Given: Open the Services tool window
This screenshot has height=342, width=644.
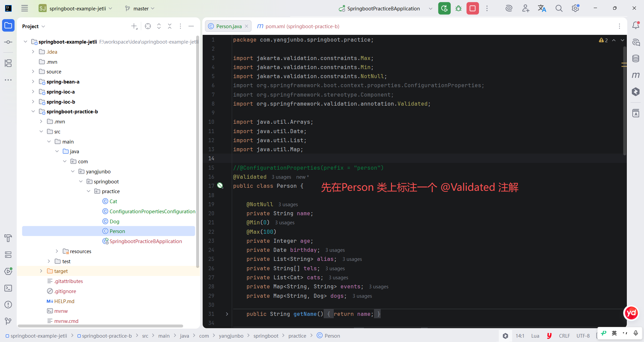Looking at the screenshot, I should [x=8, y=255].
